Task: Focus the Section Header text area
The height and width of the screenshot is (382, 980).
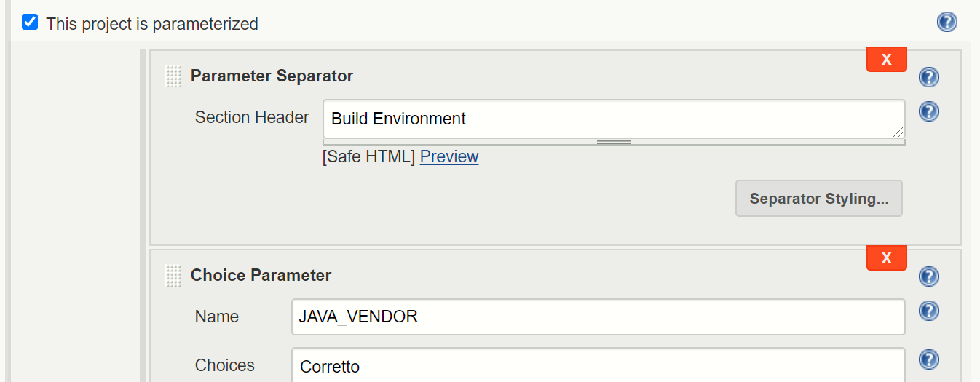Action: [x=614, y=119]
